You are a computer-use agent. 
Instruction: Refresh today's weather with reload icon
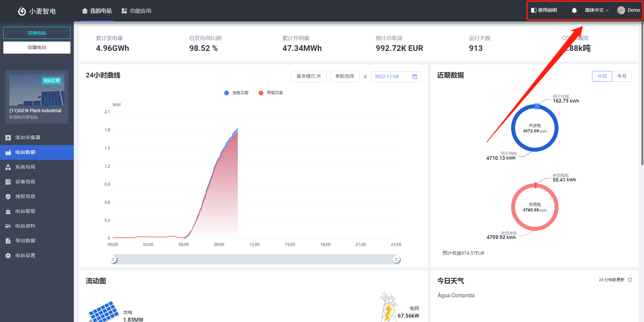tap(630, 280)
